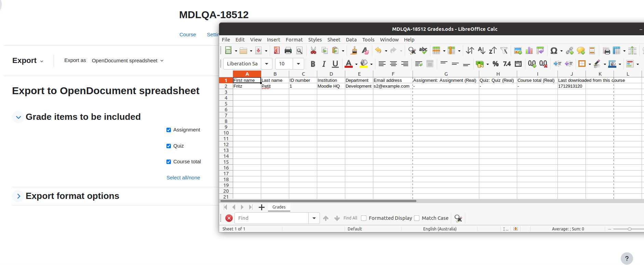
Task: Click the Insert Comment icon
Action: [x=581, y=51]
